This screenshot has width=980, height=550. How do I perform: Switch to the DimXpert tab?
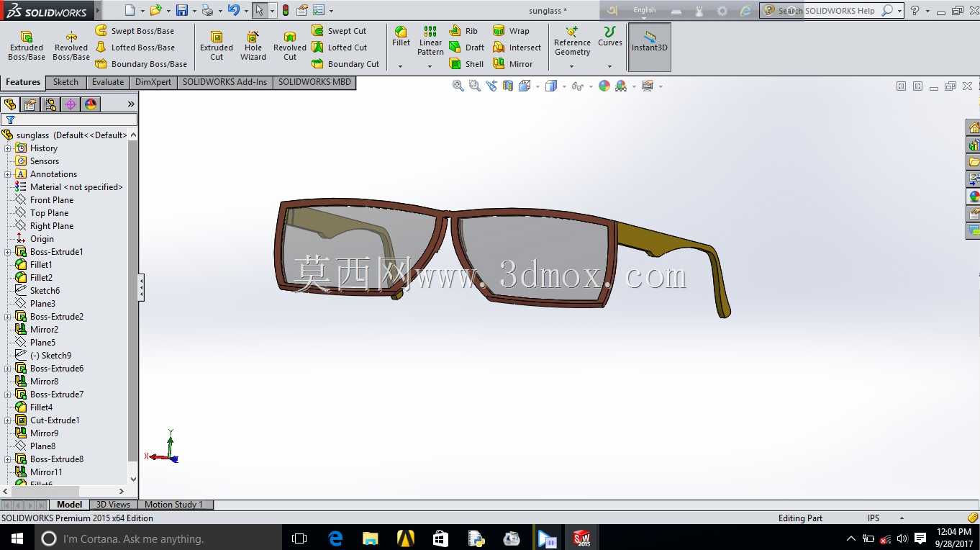153,82
